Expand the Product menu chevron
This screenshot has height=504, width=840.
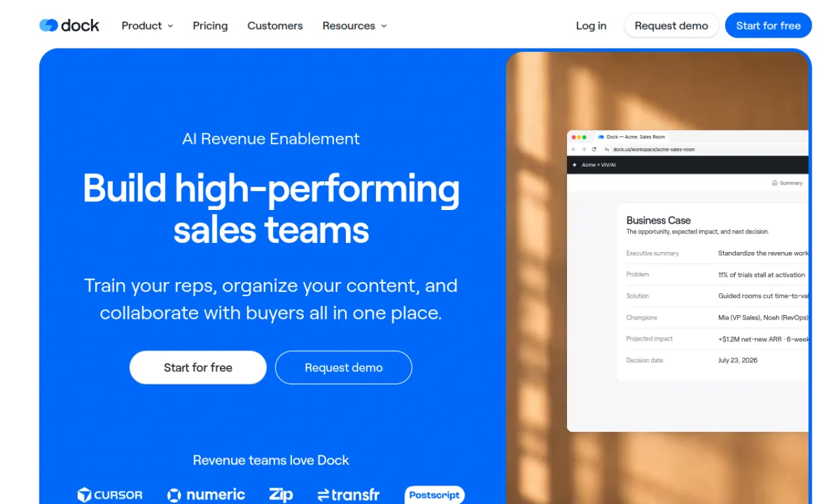(x=171, y=26)
